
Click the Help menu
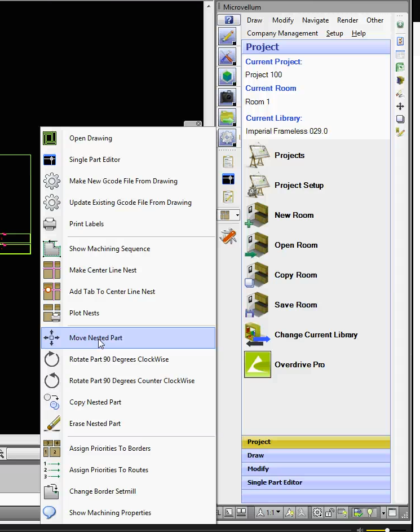pyautogui.click(x=359, y=33)
